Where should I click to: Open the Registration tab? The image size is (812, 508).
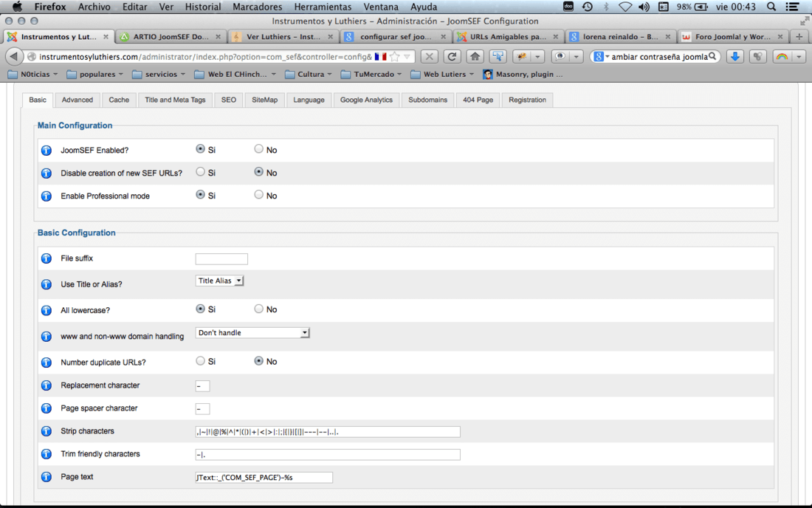pyautogui.click(x=527, y=100)
